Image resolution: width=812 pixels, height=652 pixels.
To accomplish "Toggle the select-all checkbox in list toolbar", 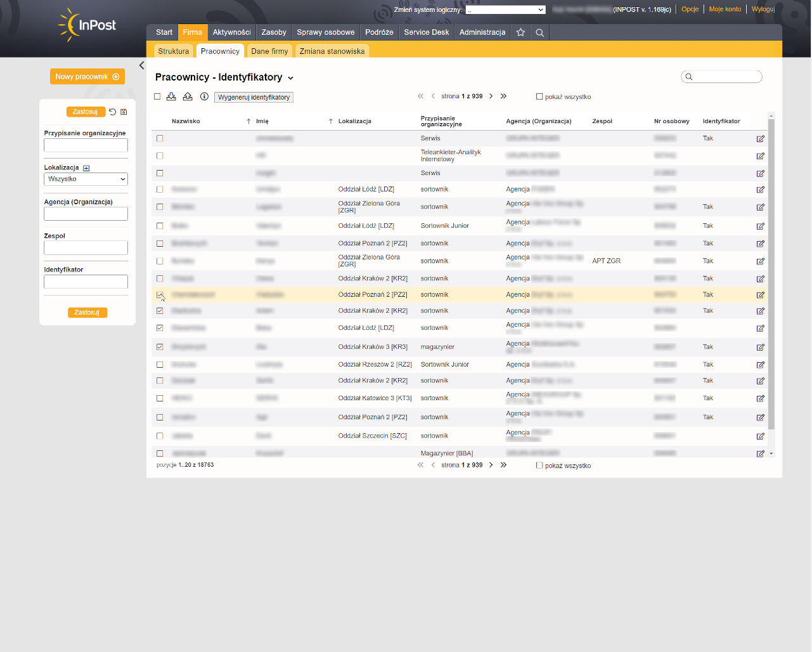I will pos(157,96).
